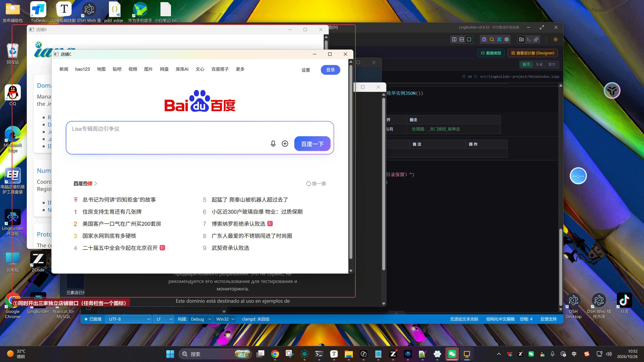Open the LF line ending dropdown
Image resolution: width=644 pixels, height=362 pixels.
click(x=164, y=319)
